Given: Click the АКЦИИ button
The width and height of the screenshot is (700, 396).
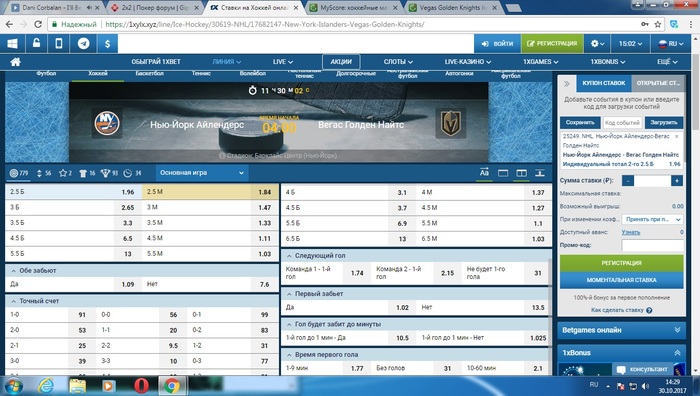Looking at the screenshot, I should click(341, 62).
